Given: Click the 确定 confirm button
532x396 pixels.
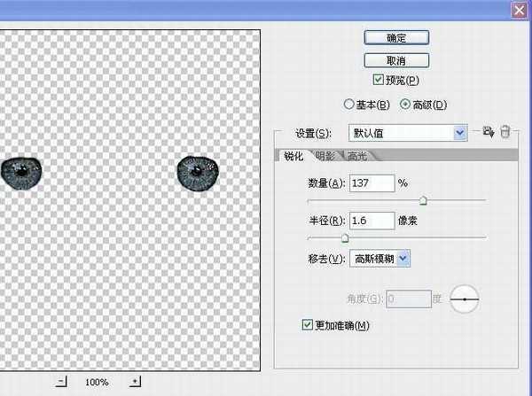Looking at the screenshot, I should click(396, 37).
